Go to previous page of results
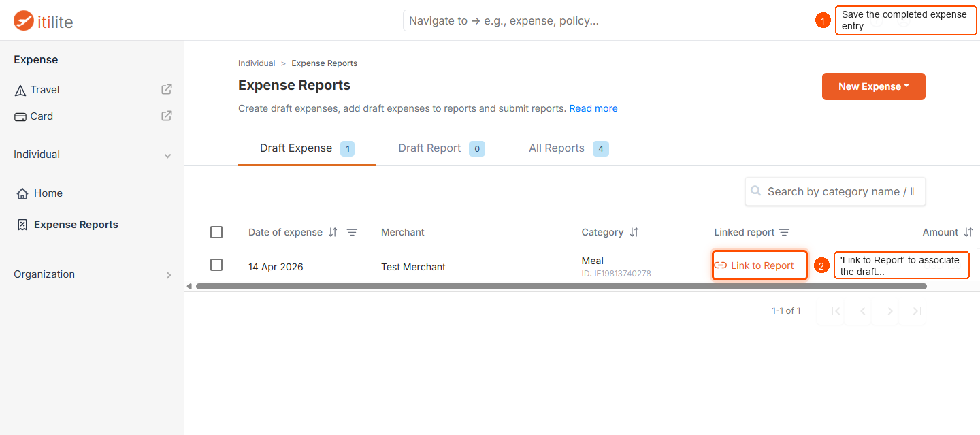 point(863,311)
